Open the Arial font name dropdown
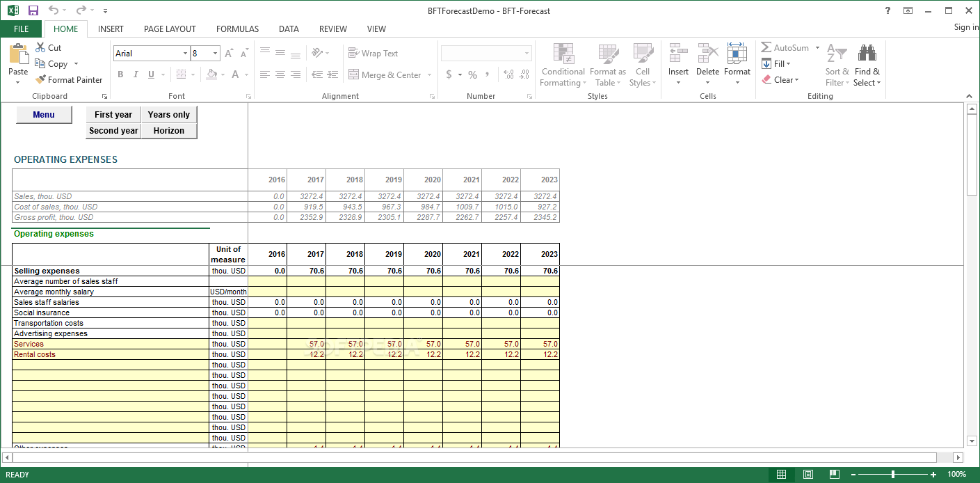 [185, 54]
